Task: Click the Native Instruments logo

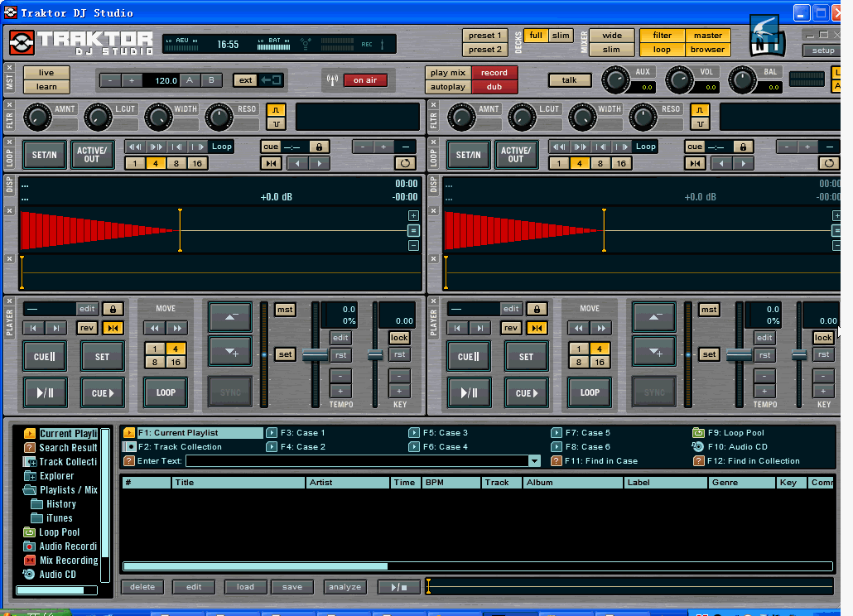Action: [x=767, y=37]
